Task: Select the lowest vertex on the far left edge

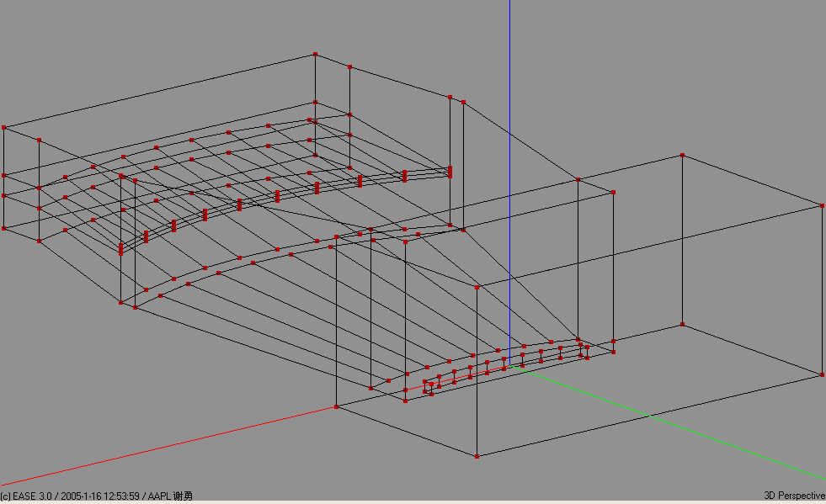Action: click(4, 228)
